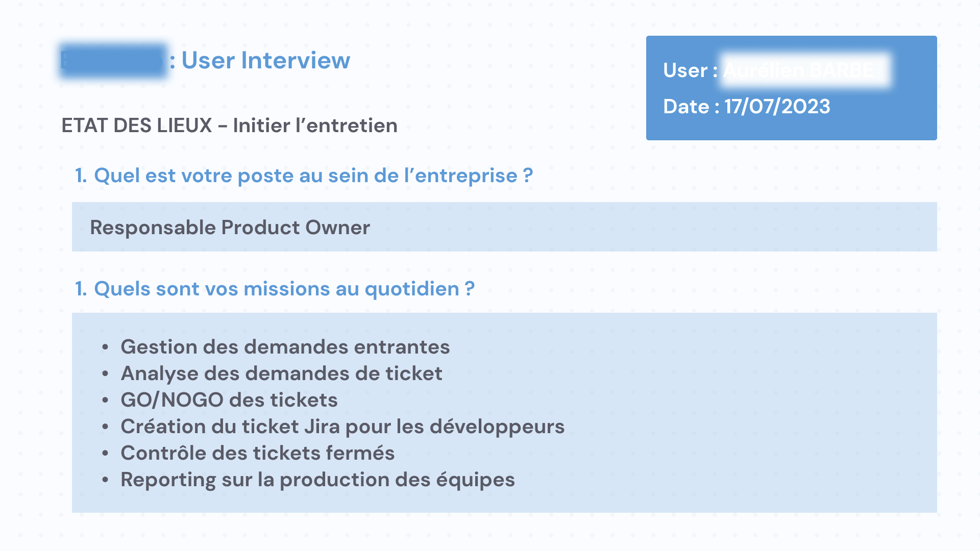Click the number '1.' before missions question
Image resolution: width=980 pixels, height=551 pixels.
coord(81,289)
